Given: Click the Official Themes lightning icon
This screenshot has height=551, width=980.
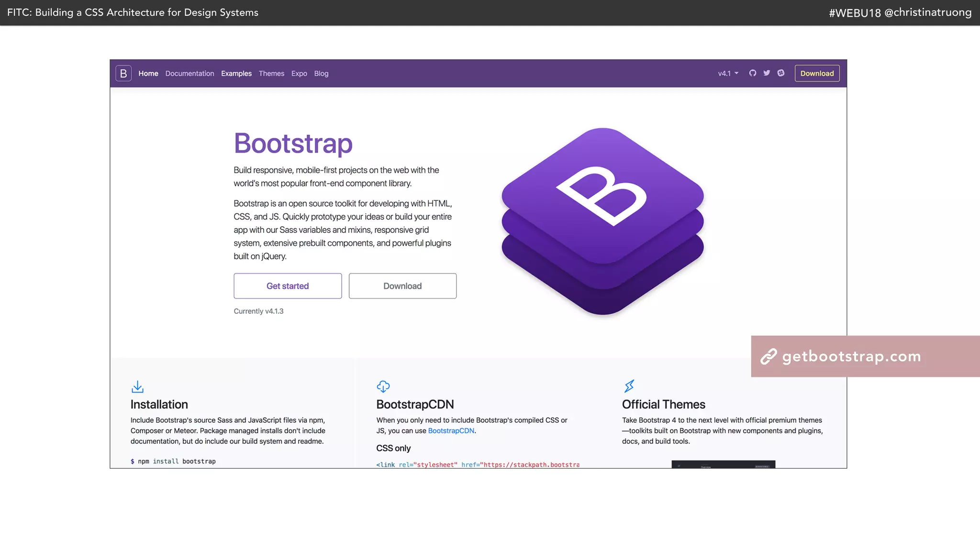Looking at the screenshot, I should (x=629, y=386).
